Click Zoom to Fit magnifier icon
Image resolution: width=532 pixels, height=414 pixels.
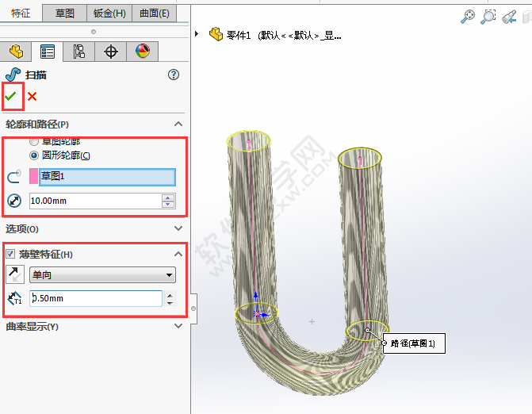click(x=468, y=17)
